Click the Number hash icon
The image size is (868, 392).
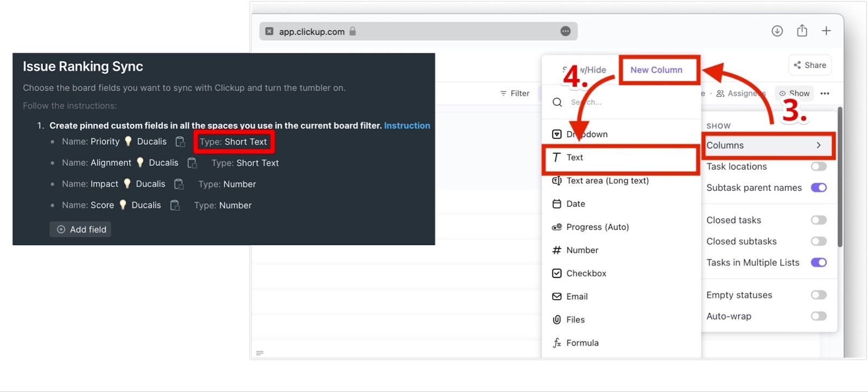tap(557, 250)
